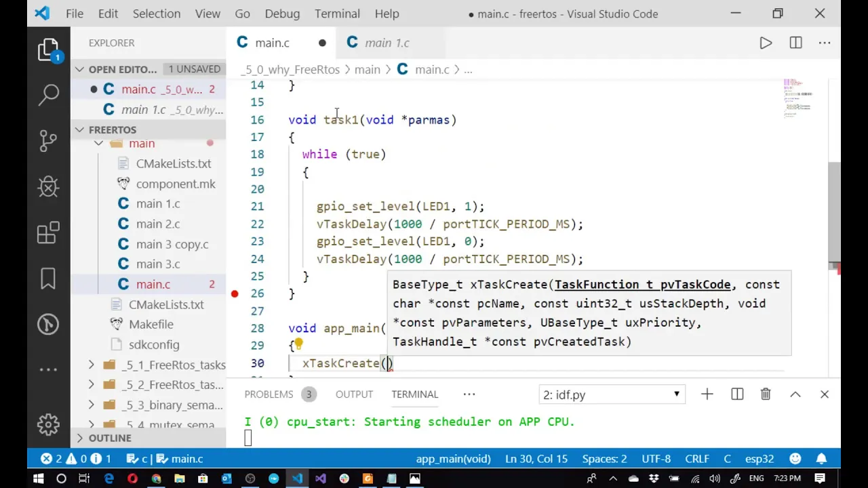Open Microsoft Edge from the taskbar
The height and width of the screenshot is (488, 868).
(108, 479)
